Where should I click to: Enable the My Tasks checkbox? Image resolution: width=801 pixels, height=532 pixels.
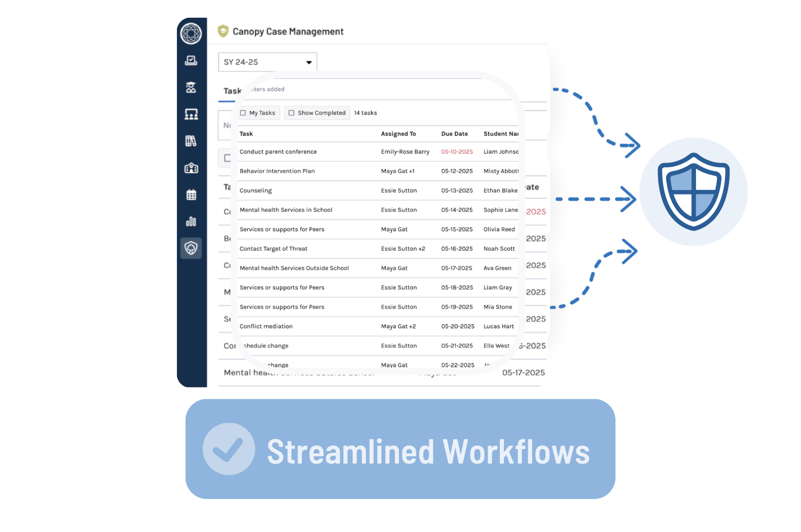click(x=243, y=113)
